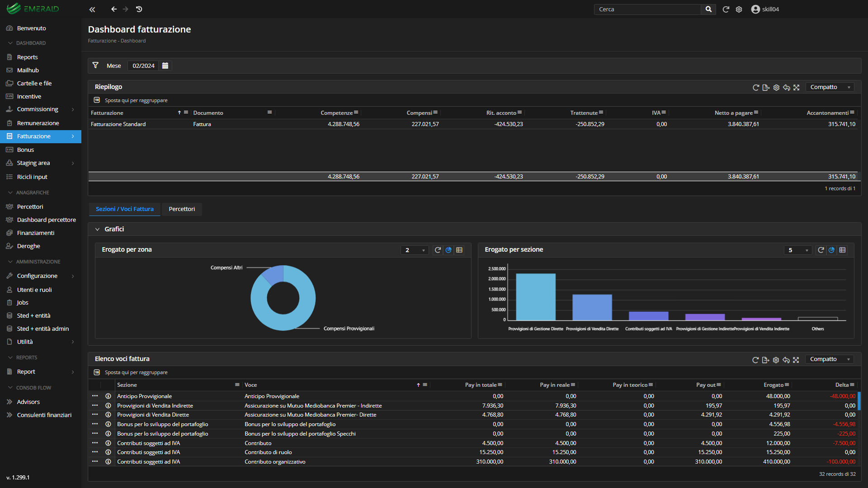Reset Riepilogo grid layout with undo arrow
868x488 pixels.
[787, 87]
